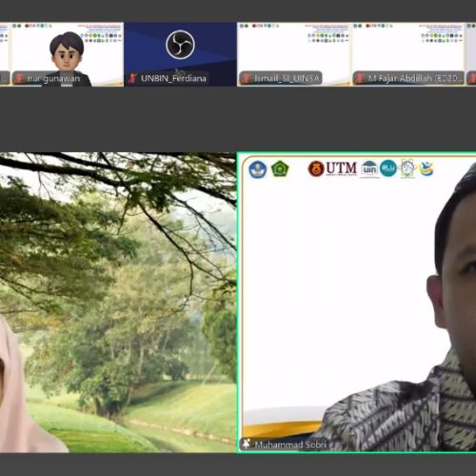Click the Muhammad Sobri name label

point(290,445)
